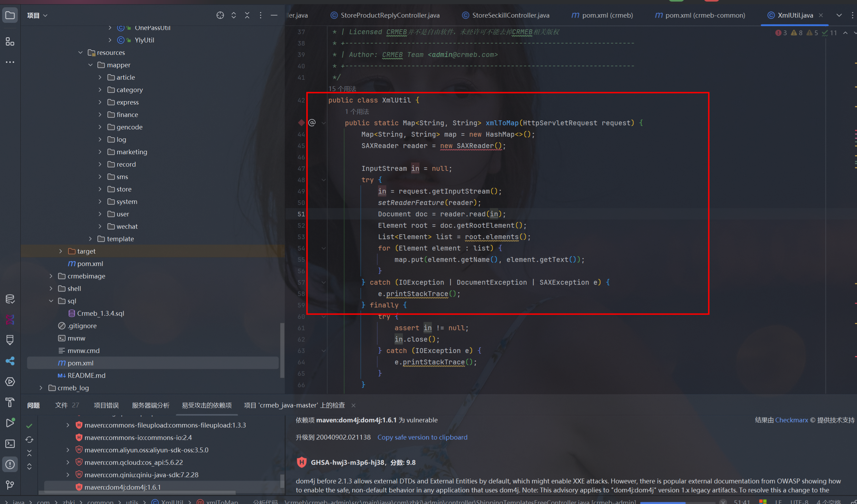Click the Select Opened File crosshair icon
The image size is (857, 504).
220,15
